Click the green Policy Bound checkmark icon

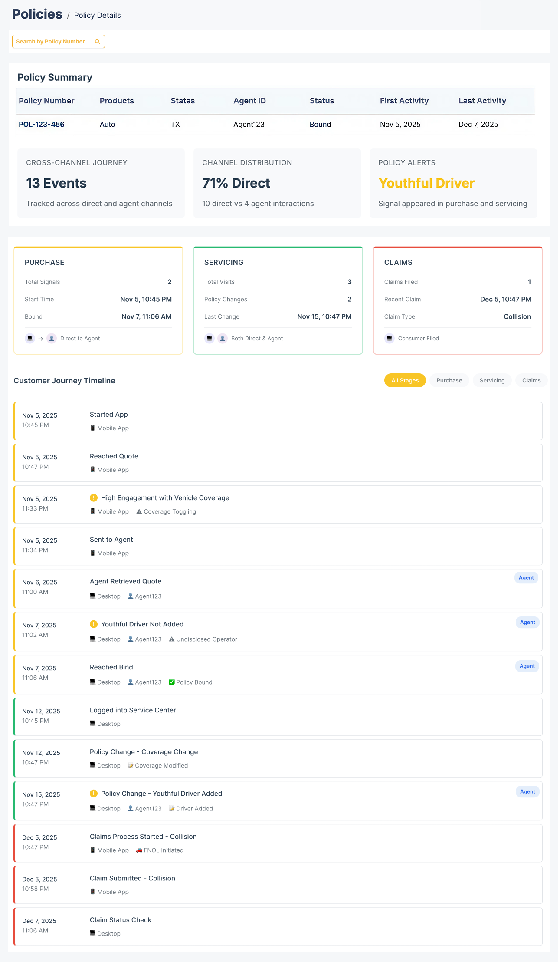(172, 682)
